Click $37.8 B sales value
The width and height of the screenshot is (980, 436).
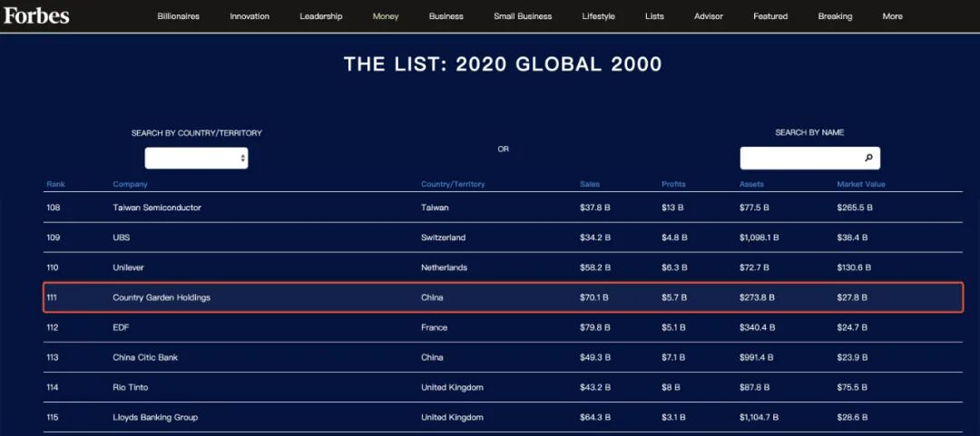[x=595, y=208]
